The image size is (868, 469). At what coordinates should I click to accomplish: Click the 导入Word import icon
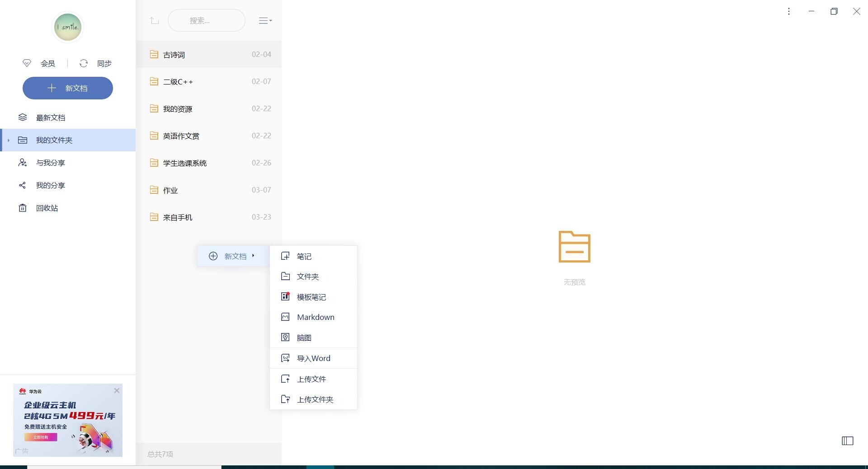point(285,358)
